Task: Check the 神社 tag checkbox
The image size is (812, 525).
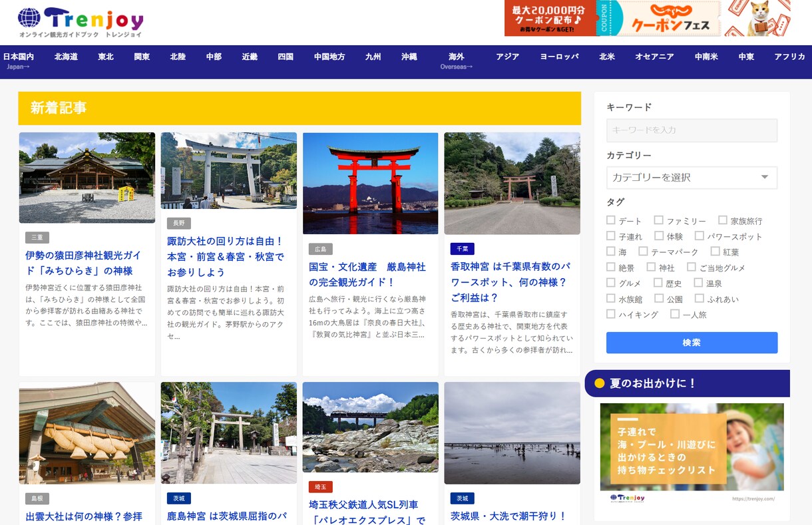Action: (x=652, y=267)
